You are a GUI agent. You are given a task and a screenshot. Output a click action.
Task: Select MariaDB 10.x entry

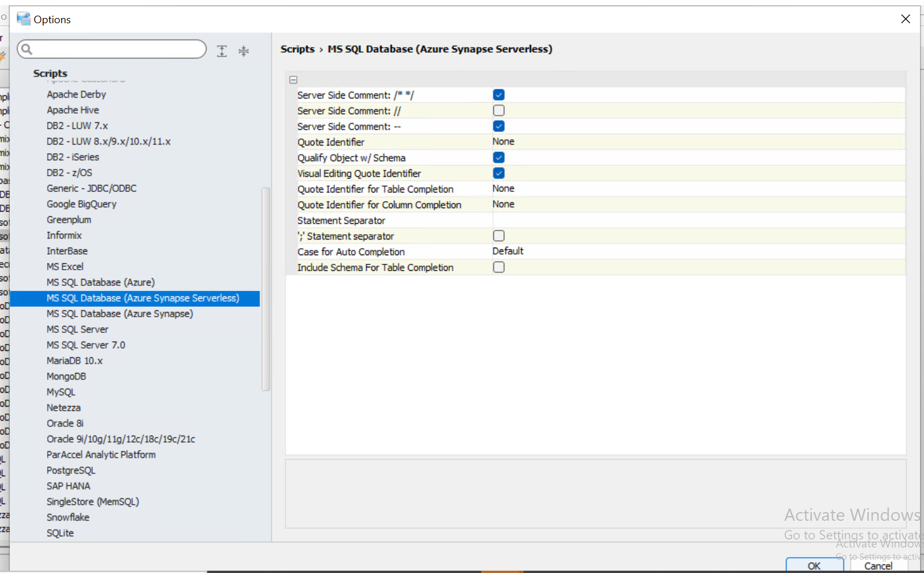[75, 361]
